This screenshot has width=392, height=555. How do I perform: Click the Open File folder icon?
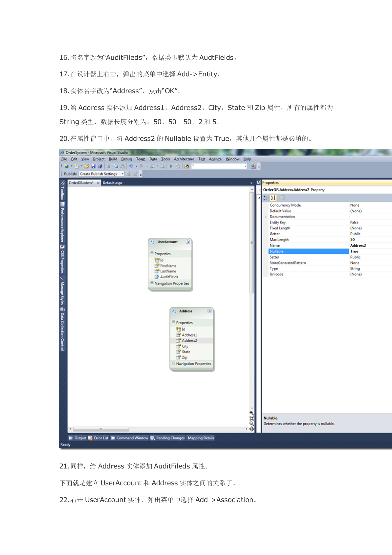pos(87,166)
